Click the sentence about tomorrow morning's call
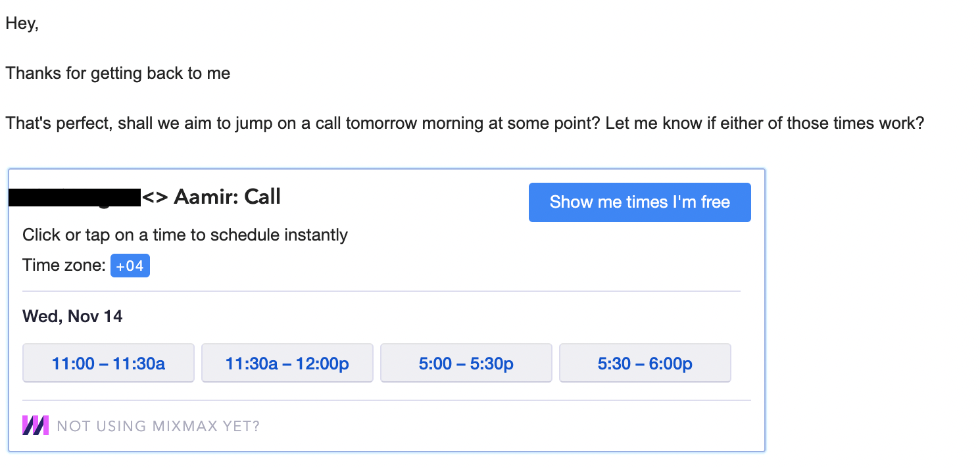980x468 pixels. click(465, 123)
